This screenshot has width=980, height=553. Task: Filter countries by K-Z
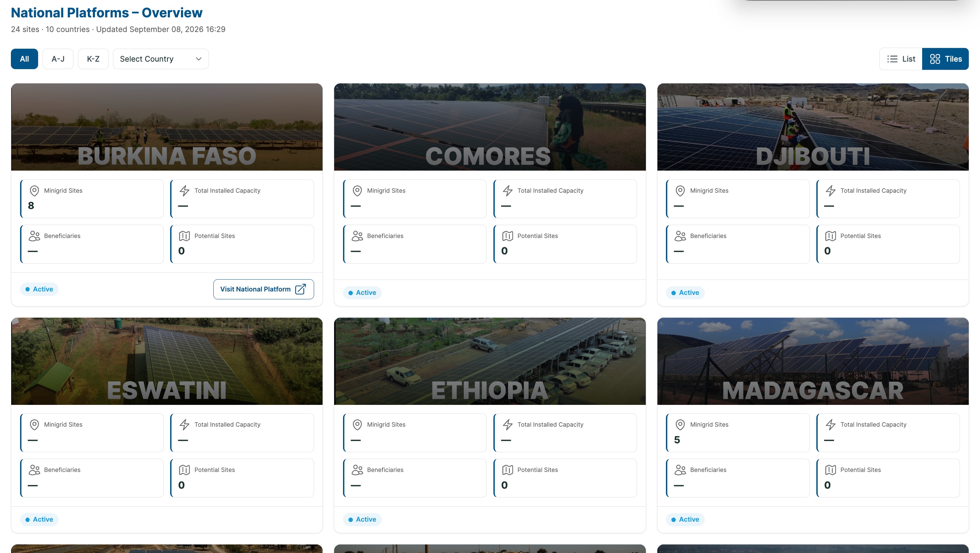93,59
